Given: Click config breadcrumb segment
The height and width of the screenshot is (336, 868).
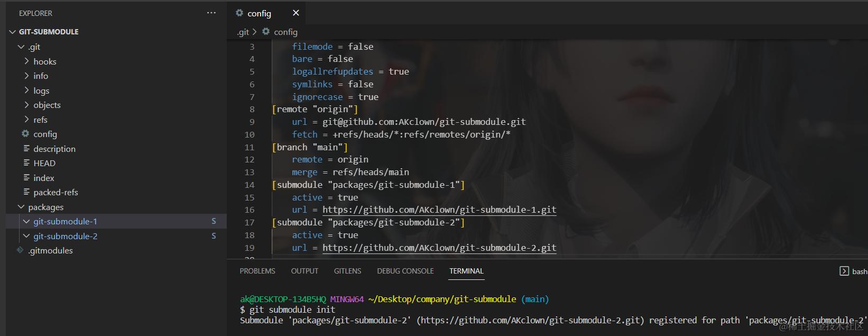Looking at the screenshot, I should [x=285, y=32].
